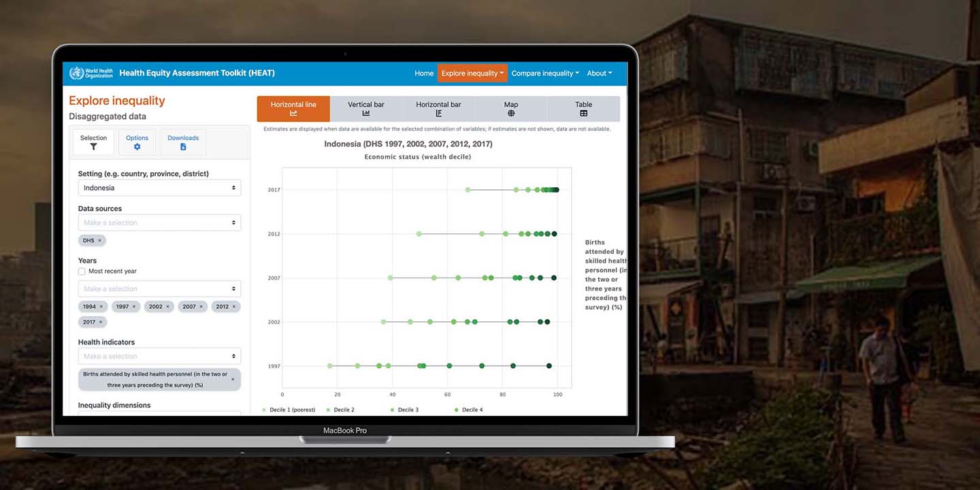Click the 2012 y-axis label
This screenshot has width=980, height=490.
(x=274, y=234)
